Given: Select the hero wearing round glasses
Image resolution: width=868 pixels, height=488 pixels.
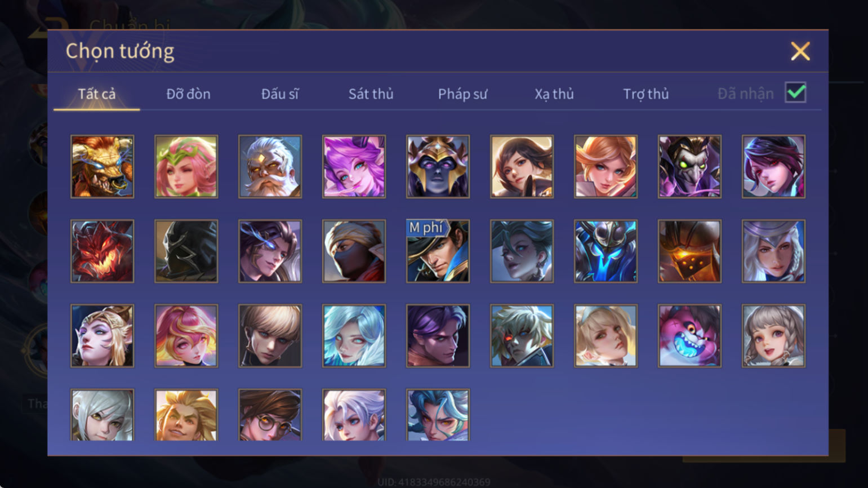Looking at the screenshot, I should coord(270,415).
